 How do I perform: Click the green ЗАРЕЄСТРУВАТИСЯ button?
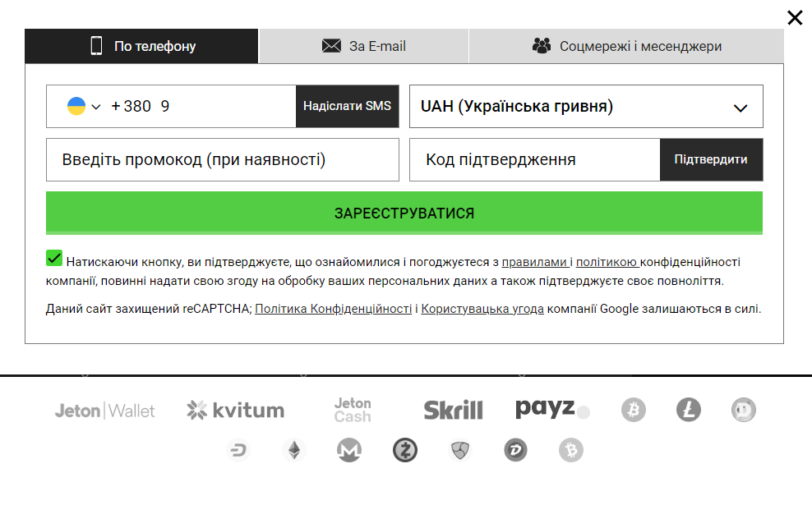pyautogui.click(x=404, y=213)
